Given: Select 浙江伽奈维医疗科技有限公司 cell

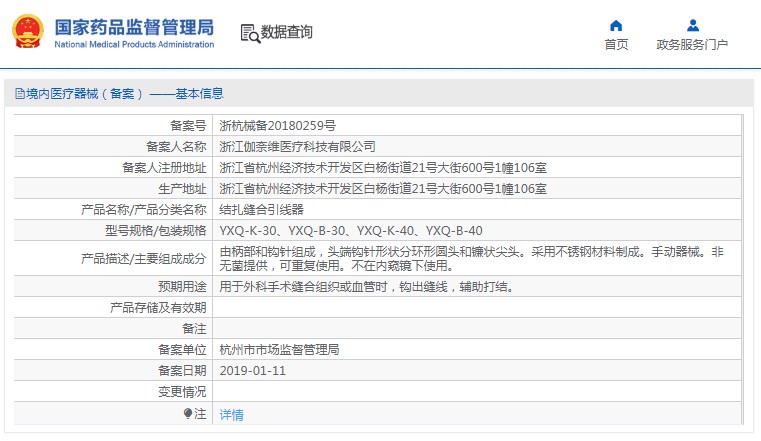Looking at the screenshot, I should pos(297,147).
